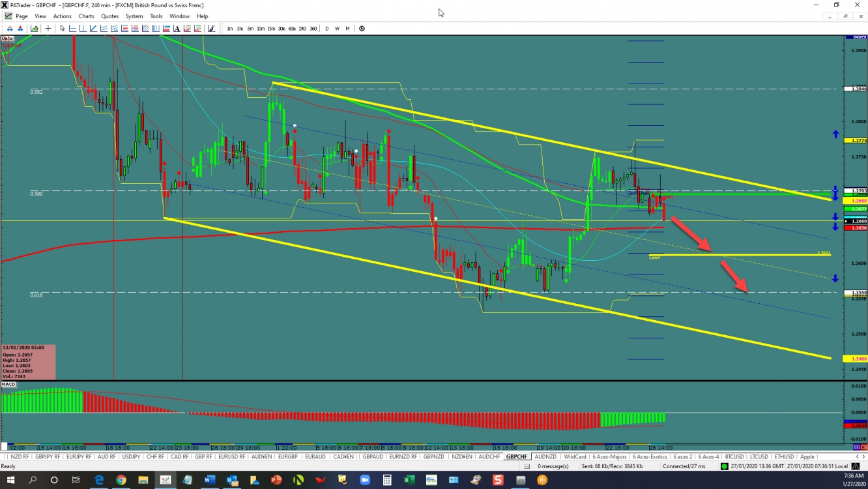Click the 1.2650 red price label on axis
868x489 pixels.
(854, 228)
